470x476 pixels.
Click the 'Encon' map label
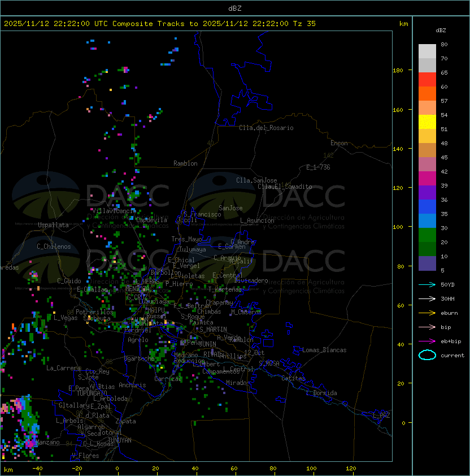tap(339, 143)
